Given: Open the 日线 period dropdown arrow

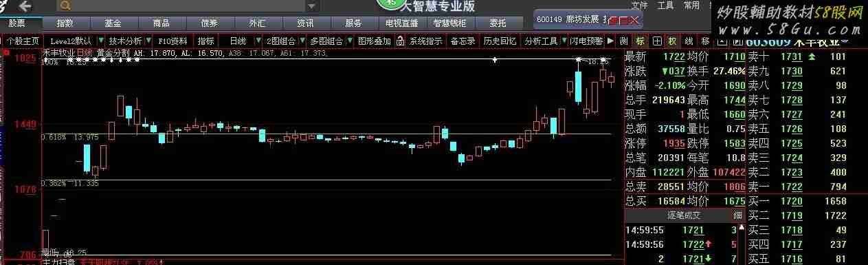Looking at the screenshot, I should pyautogui.click(x=258, y=41).
